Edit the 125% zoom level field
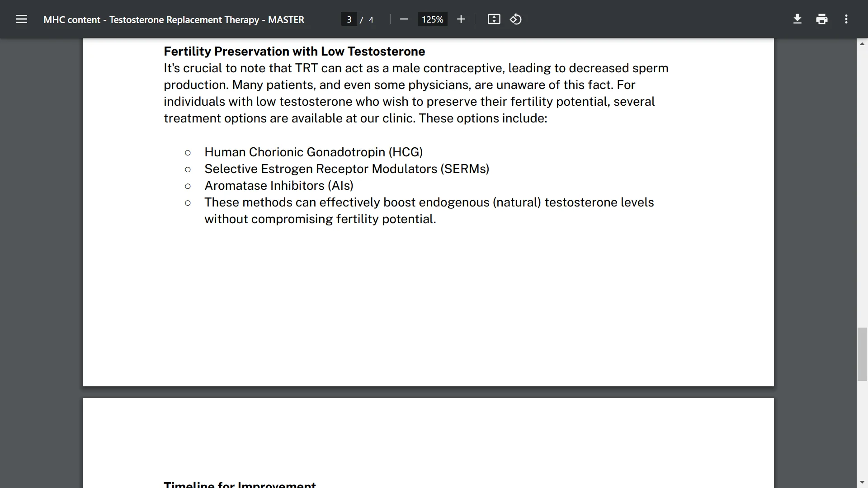The width and height of the screenshot is (868, 488). point(432,19)
